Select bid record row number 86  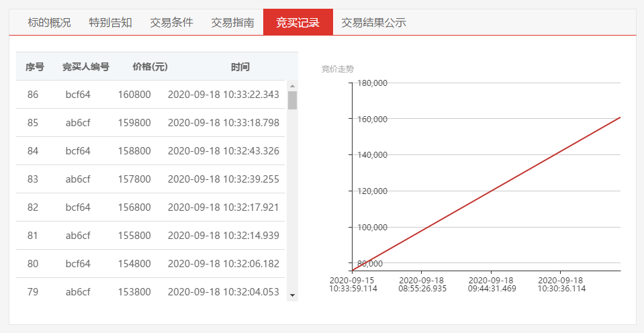coord(33,95)
